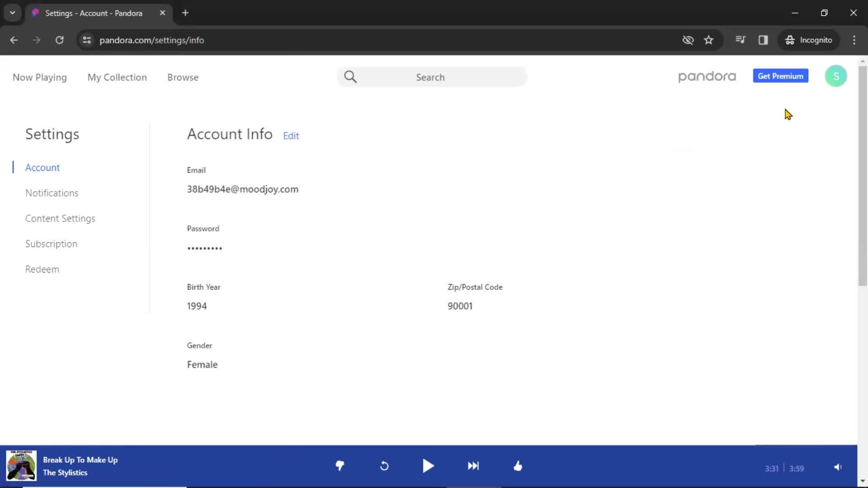This screenshot has width=868, height=488.
Task: Select the Notifications settings menu item
Action: click(x=51, y=192)
